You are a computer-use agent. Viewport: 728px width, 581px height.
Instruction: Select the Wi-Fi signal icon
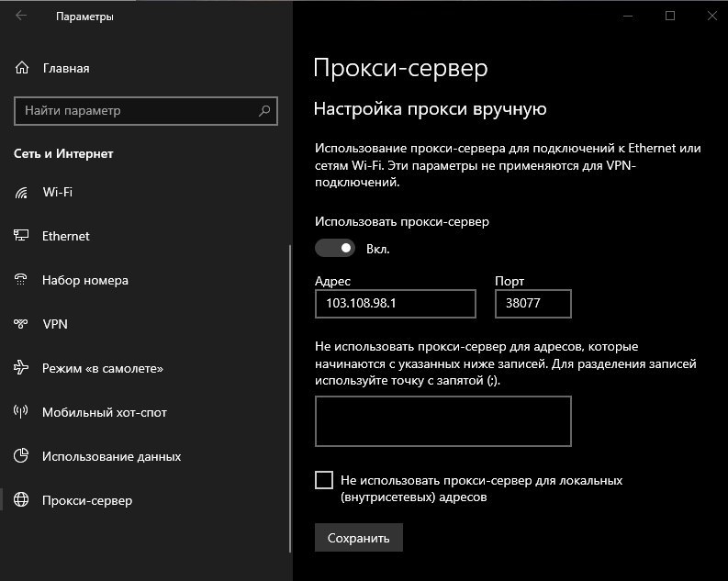coord(21,192)
